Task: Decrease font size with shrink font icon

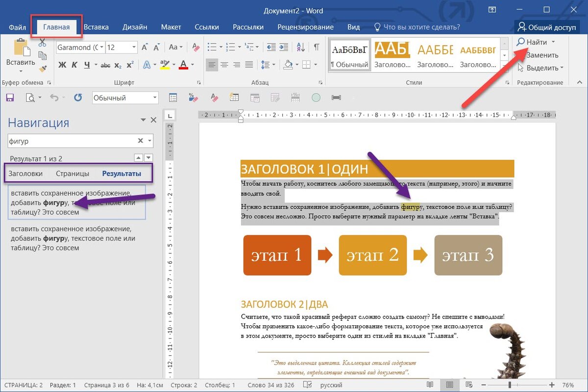Action: [156, 48]
